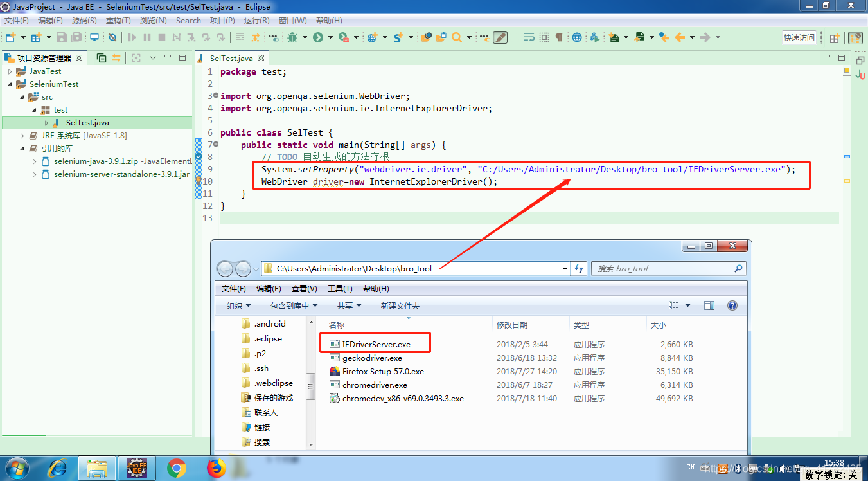Toggle Show Whitespace Characters pilcrow icon
The width and height of the screenshot is (868, 481).
(559, 37)
